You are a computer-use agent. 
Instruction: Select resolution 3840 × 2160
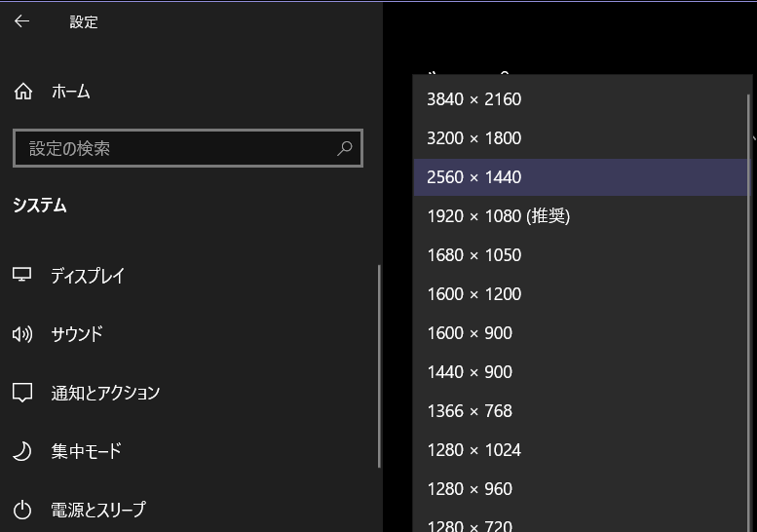(x=580, y=99)
